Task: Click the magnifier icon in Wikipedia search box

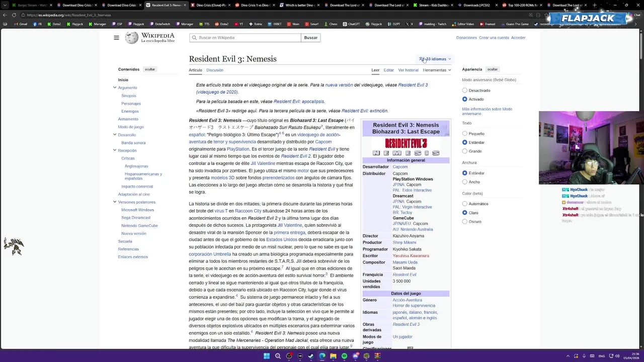Action: pos(194,38)
